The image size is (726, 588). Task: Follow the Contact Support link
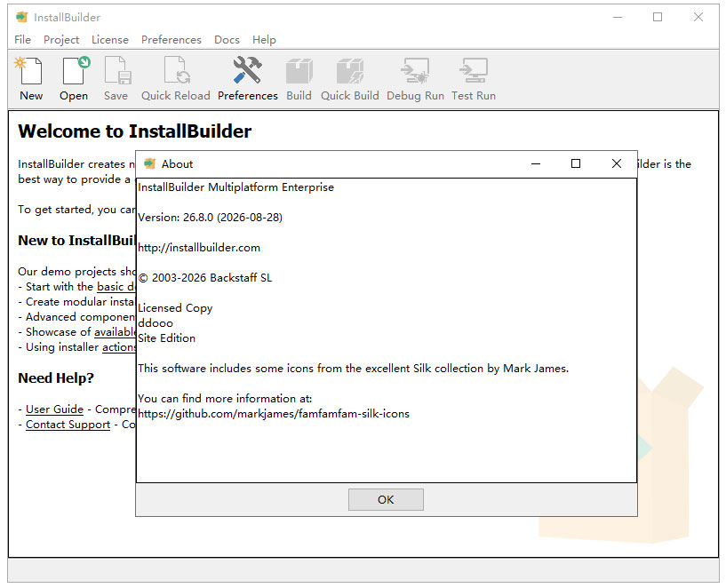(68, 425)
